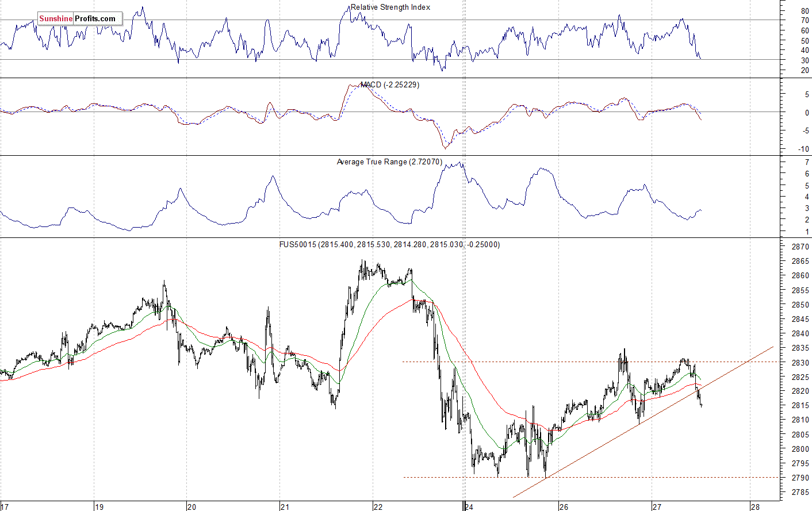Click the 2850 price axis label

(800, 305)
